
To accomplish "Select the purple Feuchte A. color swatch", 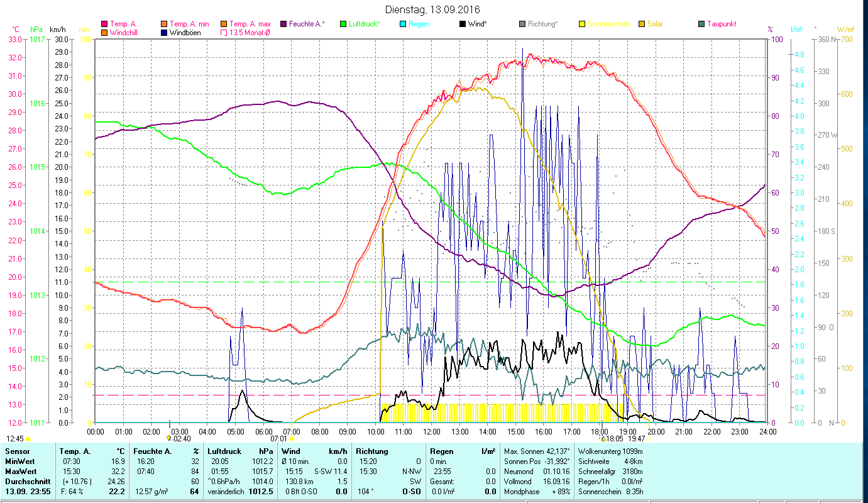I will tap(283, 24).
